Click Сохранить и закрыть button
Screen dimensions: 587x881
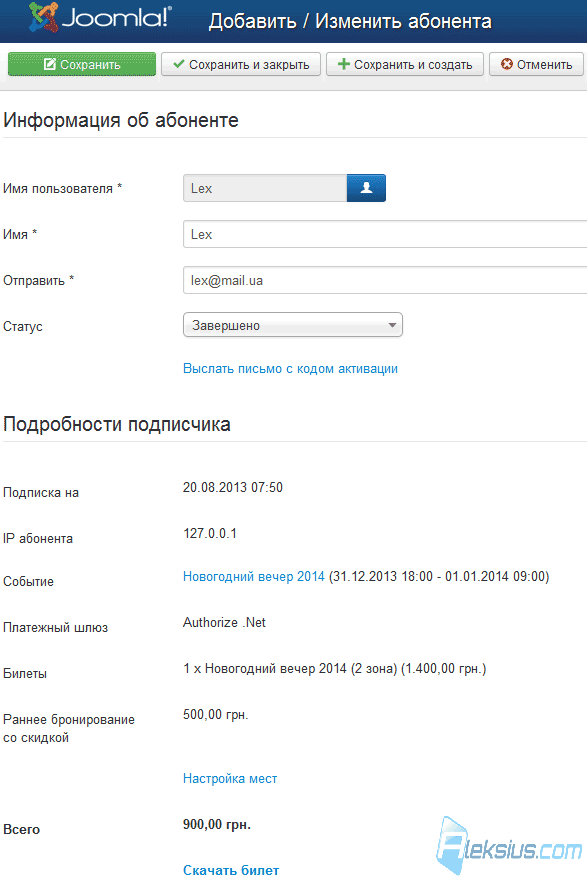241,64
